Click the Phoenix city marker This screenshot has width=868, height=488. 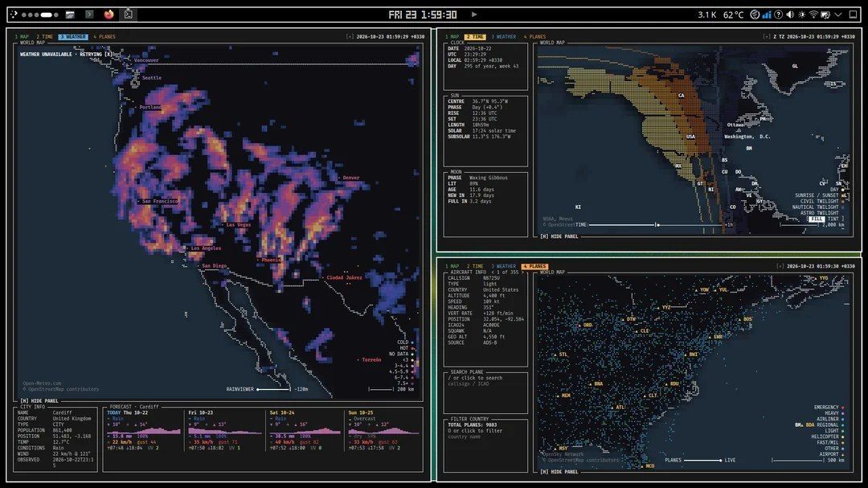[x=269, y=260]
